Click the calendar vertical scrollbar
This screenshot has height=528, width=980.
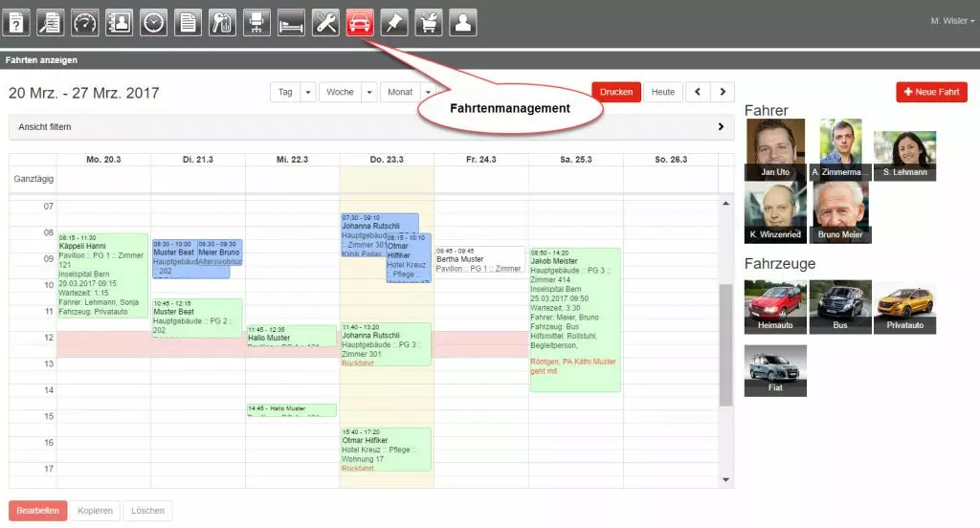pos(725,344)
